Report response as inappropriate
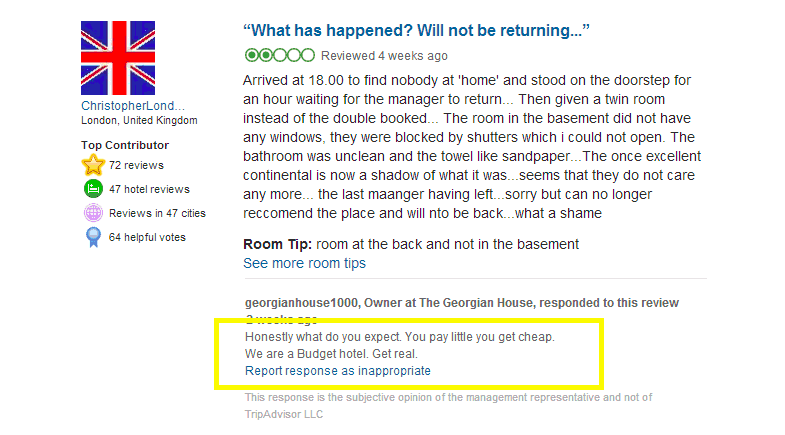 338,370
